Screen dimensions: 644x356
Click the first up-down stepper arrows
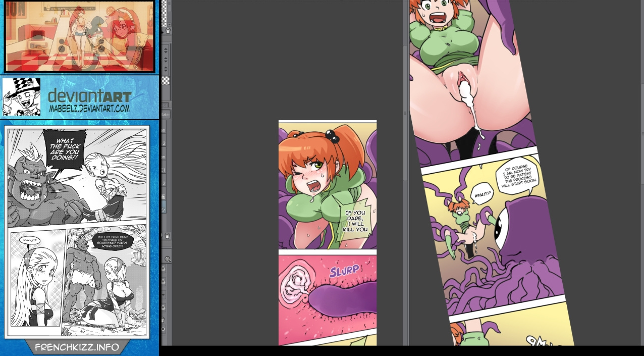pos(166,50)
